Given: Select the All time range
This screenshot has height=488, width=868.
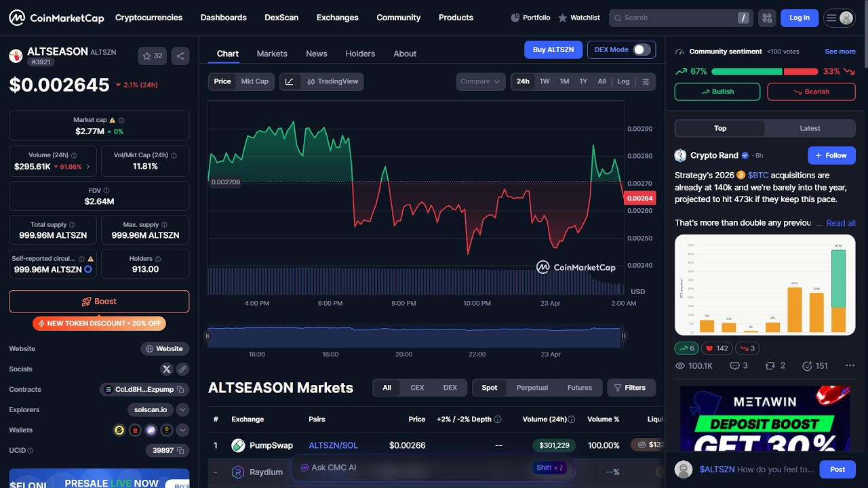Looking at the screenshot, I should click(601, 81).
